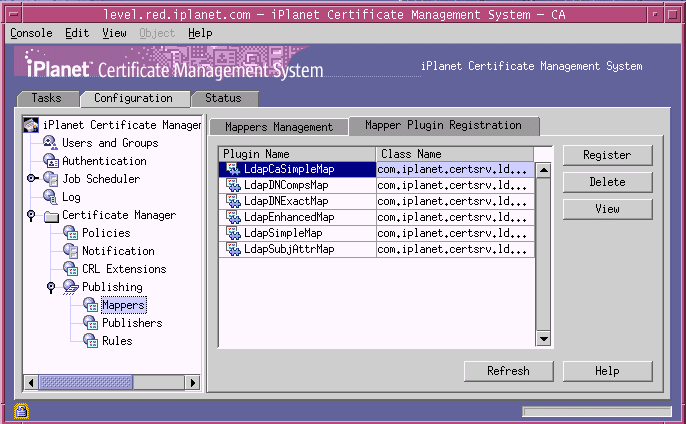Click the Mappers node icon
Viewport: 686px width, 424px height.
point(91,305)
